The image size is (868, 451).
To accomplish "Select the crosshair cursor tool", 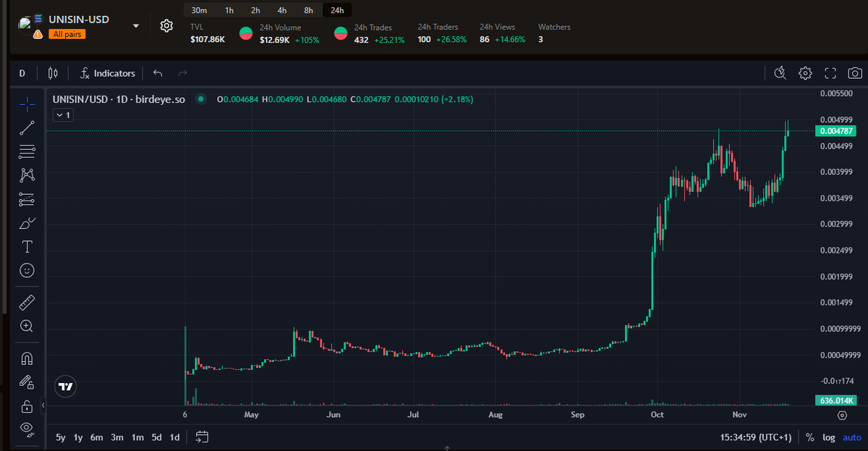I will pyautogui.click(x=27, y=104).
